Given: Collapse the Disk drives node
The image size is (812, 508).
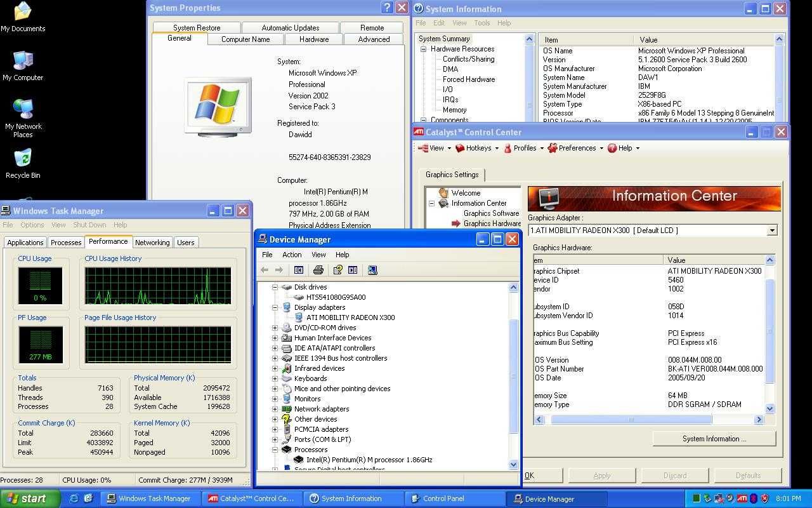Looking at the screenshot, I should (x=275, y=287).
